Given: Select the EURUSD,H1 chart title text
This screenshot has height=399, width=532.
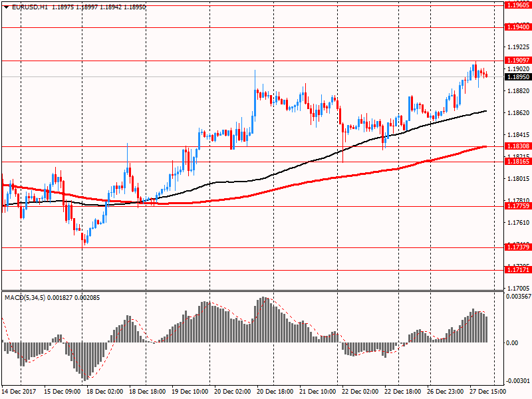Looking at the screenshot, I should [x=30, y=7].
